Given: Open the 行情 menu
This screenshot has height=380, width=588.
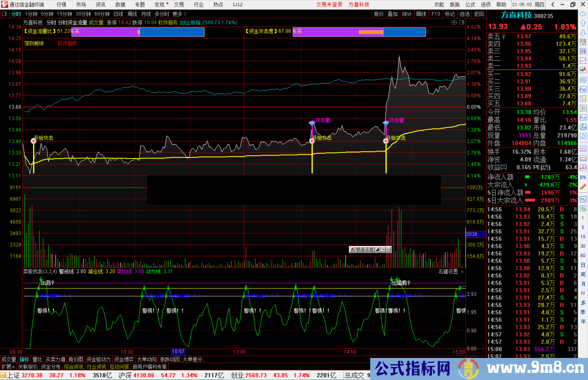Looking at the screenshot, I should click(x=61, y=5).
